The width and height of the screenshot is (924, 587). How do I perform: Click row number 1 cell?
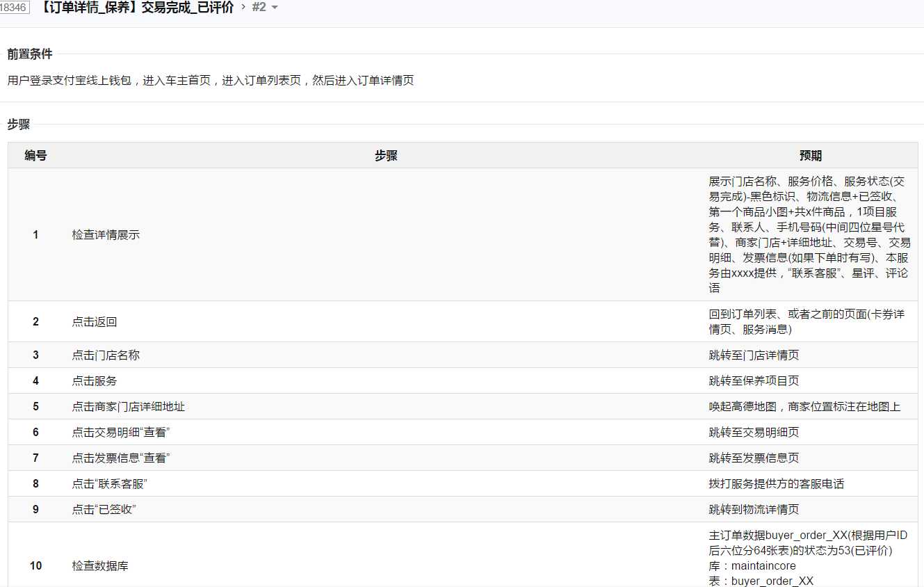[x=36, y=235]
